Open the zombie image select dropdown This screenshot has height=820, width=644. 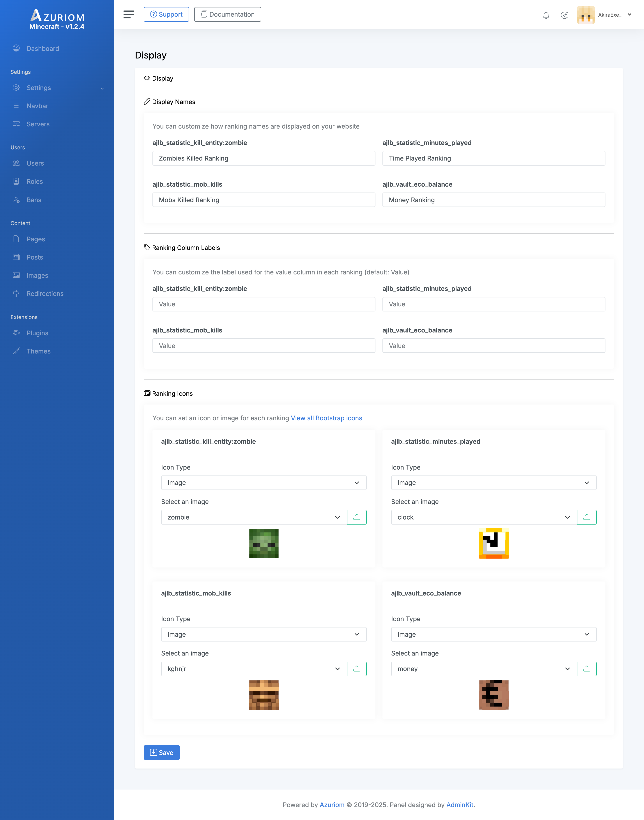pos(254,517)
